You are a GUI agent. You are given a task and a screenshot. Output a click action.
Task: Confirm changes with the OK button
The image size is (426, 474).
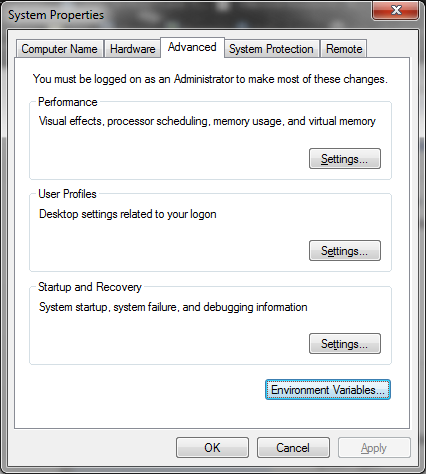pos(212,448)
